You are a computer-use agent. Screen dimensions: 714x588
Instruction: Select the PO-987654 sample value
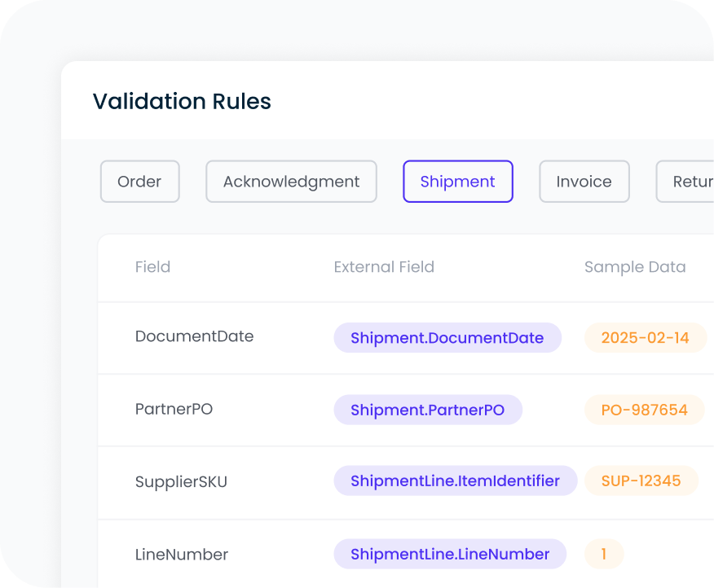[x=644, y=410]
